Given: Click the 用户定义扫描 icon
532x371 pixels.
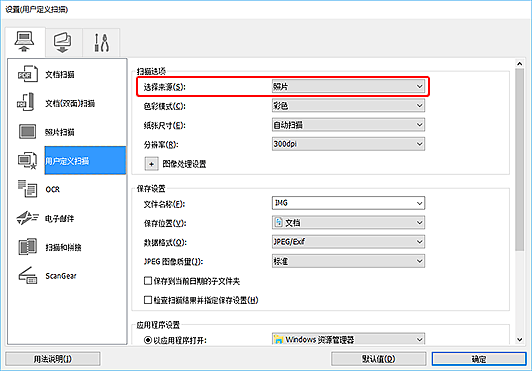Looking at the screenshot, I should [27, 161].
